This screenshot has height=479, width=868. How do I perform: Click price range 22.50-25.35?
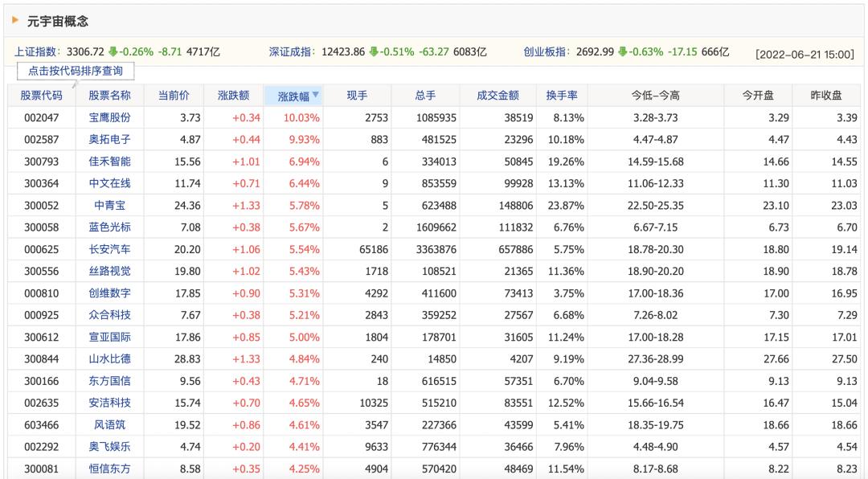click(656, 206)
